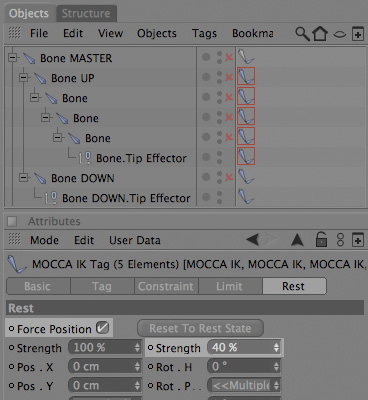
Task: Click the checkbox left of Attributes title
Action: [12, 221]
